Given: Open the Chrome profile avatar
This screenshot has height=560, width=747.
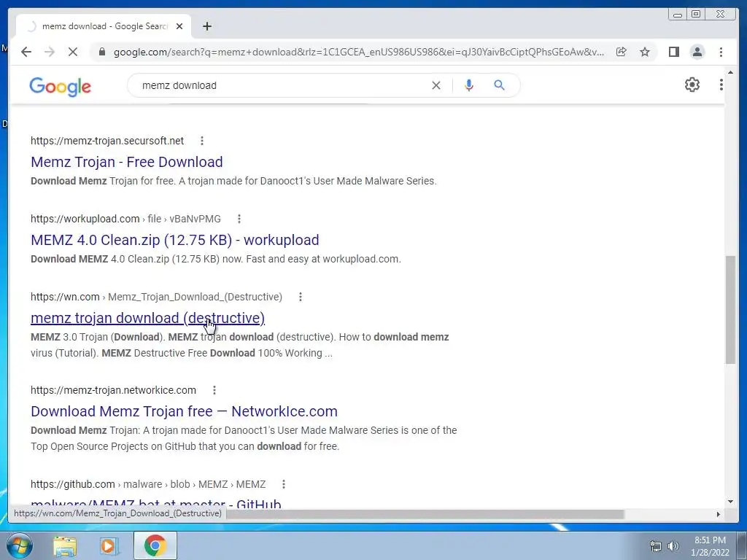Looking at the screenshot, I should [x=697, y=52].
